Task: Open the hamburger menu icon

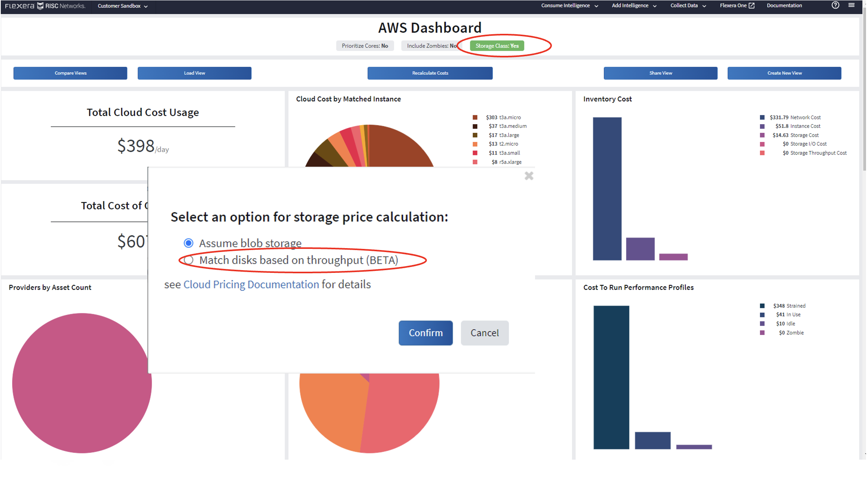Action: coord(851,6)
